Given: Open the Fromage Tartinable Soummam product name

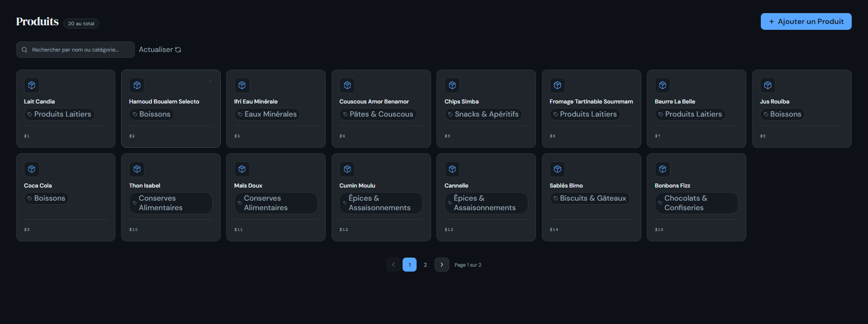Looking at the screenshot, I should [591, 102].
